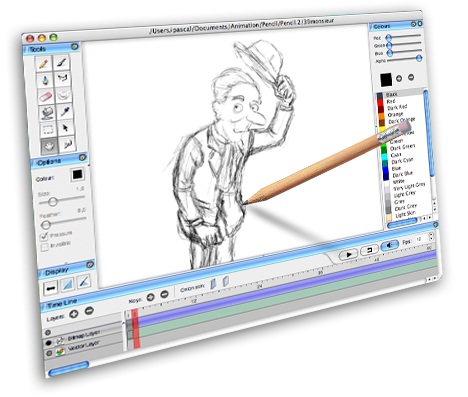
Task: Toggle the Bitmap Layer visibility dot
Action: [49, 343]
